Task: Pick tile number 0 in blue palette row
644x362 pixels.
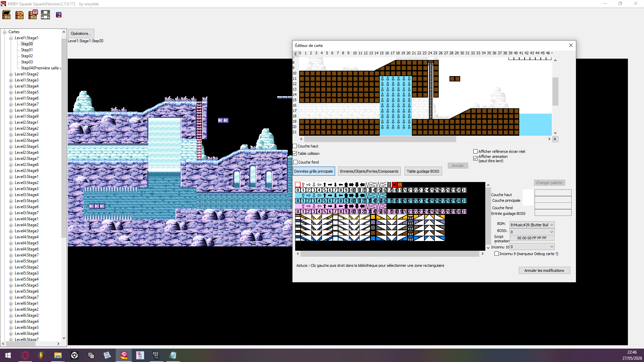Action: point(298,201)
